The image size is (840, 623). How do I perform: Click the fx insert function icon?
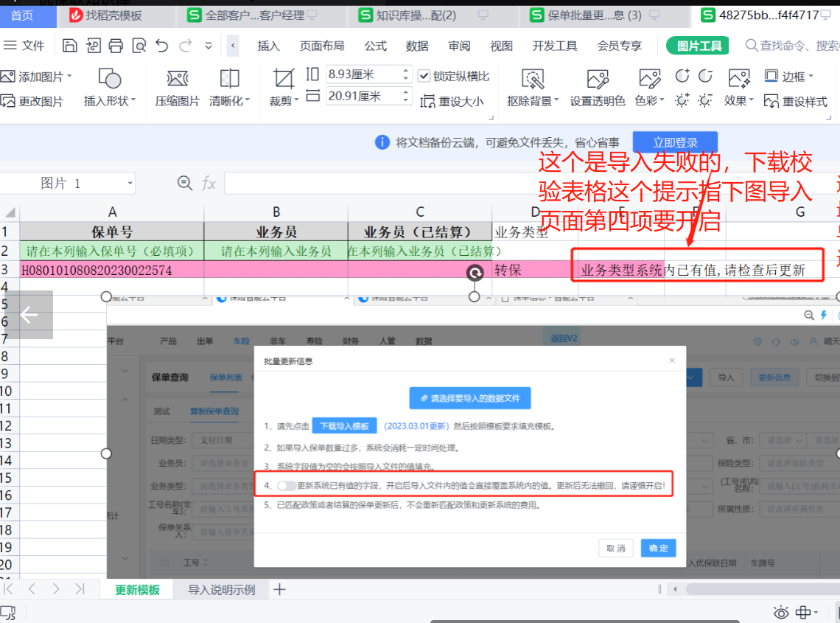click(x=209, y=184)
